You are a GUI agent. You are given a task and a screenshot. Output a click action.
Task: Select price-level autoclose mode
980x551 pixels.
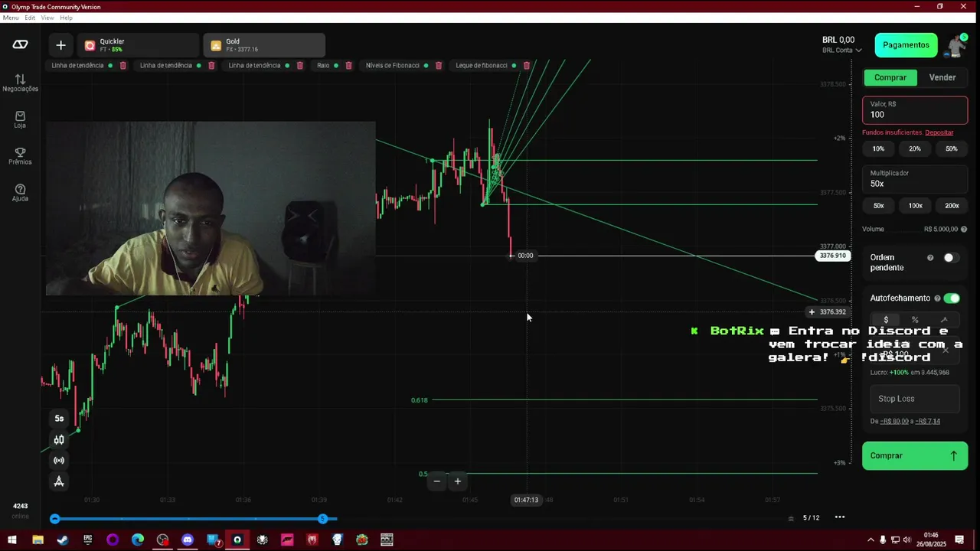point(944,320)
